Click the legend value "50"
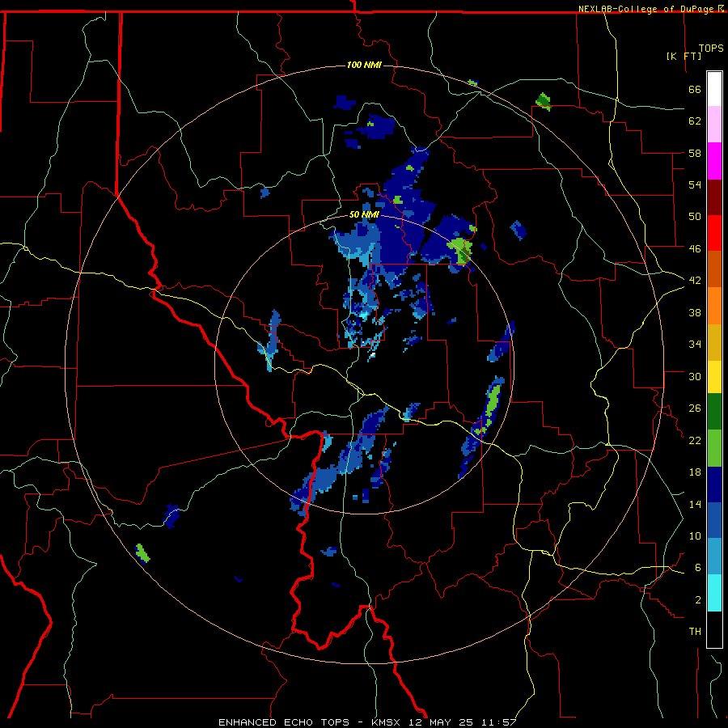This screenshot has height=728, width=728. 695,217
